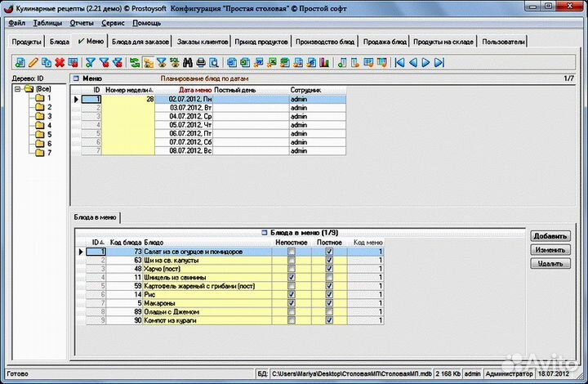Sort dishes by ID column header
Viewport: 588px width, 384px height.
point(96,242)
